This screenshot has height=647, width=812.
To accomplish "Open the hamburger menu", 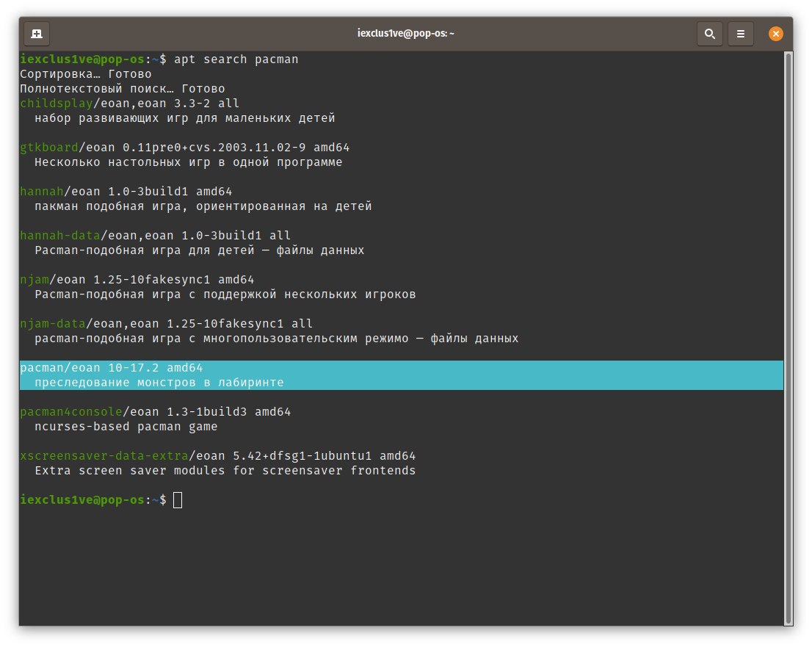I will pos(741,34).
